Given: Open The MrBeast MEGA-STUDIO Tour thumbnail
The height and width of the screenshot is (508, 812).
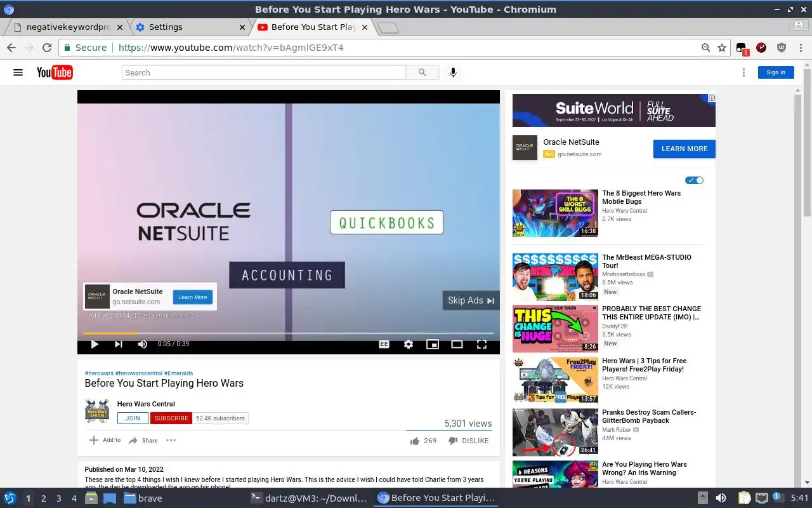Looking at the screenshot, I should pyautogui.click(x=555, y=277).
